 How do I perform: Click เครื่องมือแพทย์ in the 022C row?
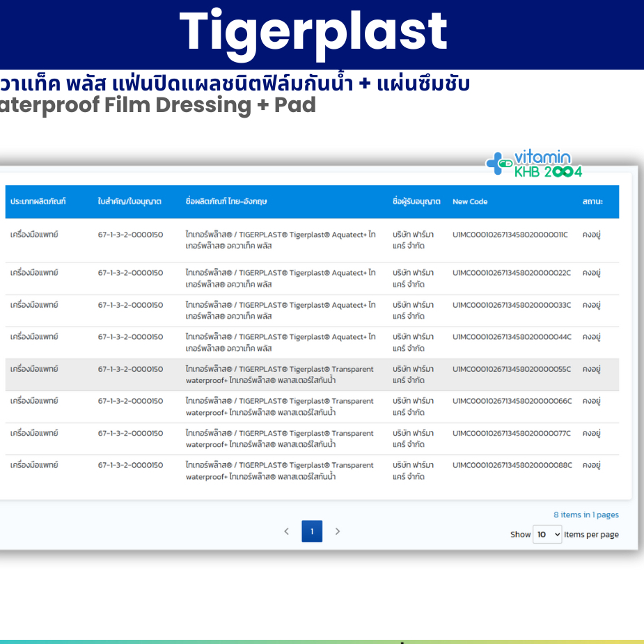(x=34, y=272)
